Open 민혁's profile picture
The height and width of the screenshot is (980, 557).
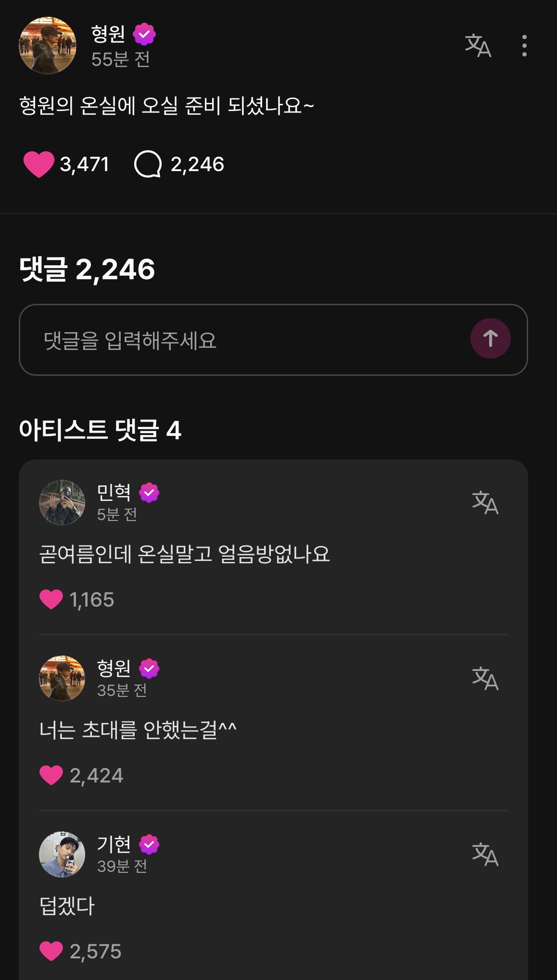tap(62, 502)
